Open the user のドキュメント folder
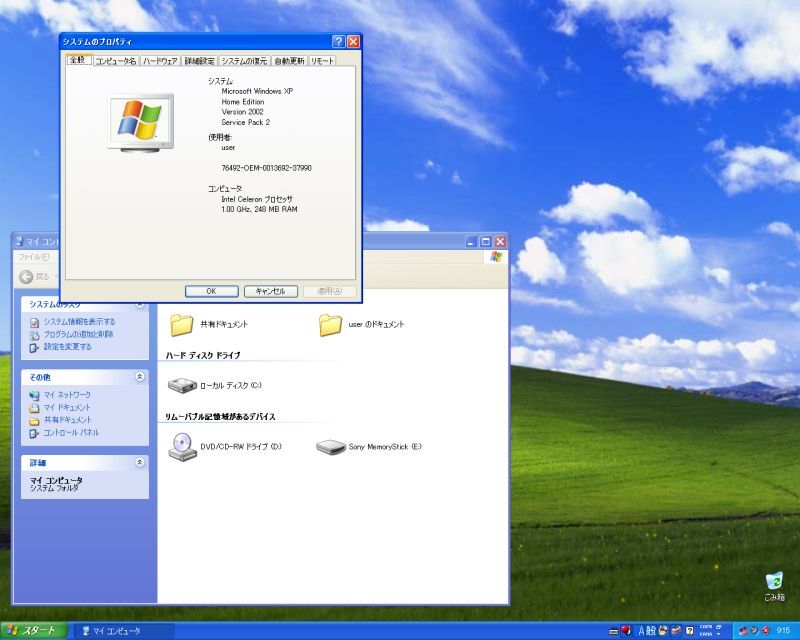 (330, 324)
